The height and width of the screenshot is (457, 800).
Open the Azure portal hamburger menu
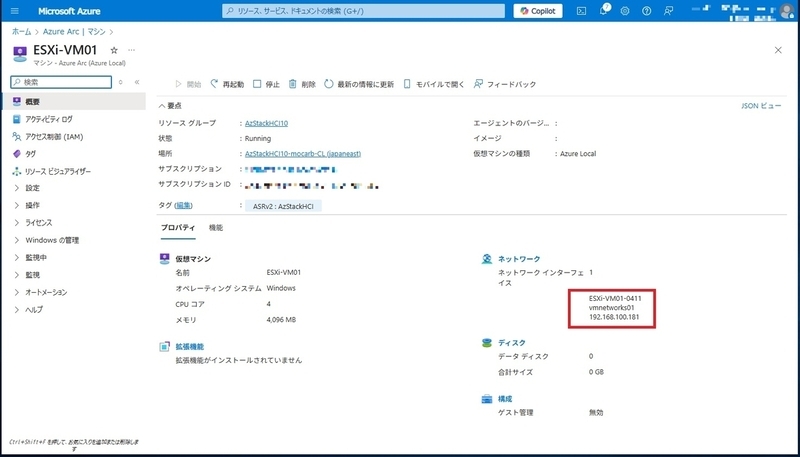point(14,11)
